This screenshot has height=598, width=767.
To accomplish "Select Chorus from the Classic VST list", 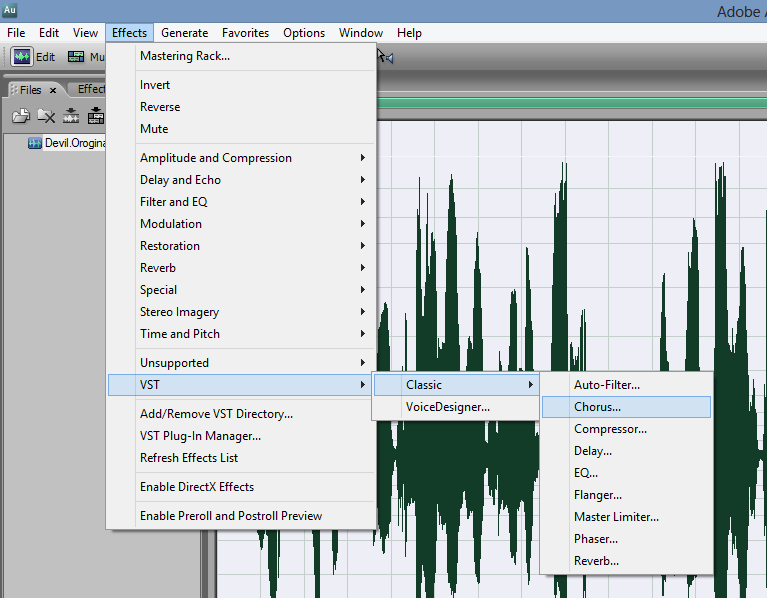I will tap(597, 407).
